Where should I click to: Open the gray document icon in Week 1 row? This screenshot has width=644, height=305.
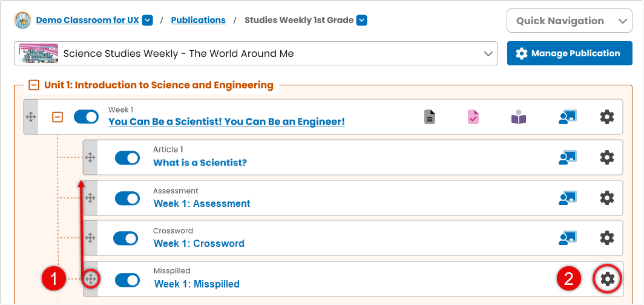coord(430,117)
